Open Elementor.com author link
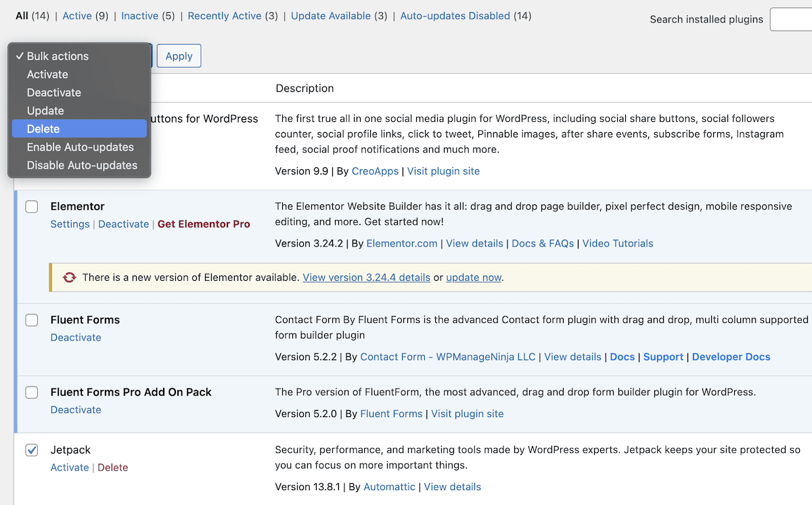 pyautogui.click(x=402, y=243)
